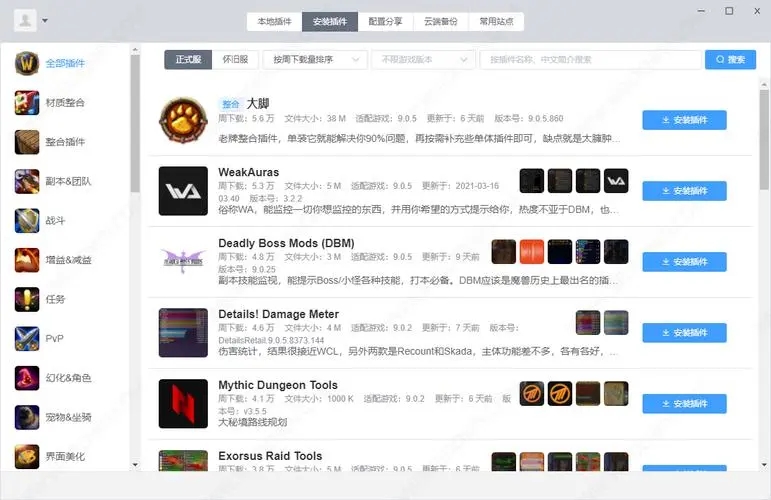Image resolution: width=771 pixels, height=500 pixels.
Task: Choose the 战斗 category icon
Action: 27,220
